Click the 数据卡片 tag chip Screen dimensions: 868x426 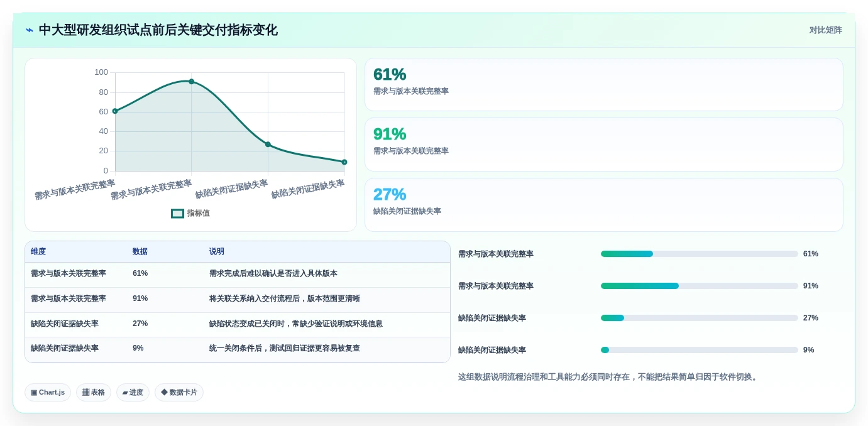pyautogui.click(x=179, y=393)
